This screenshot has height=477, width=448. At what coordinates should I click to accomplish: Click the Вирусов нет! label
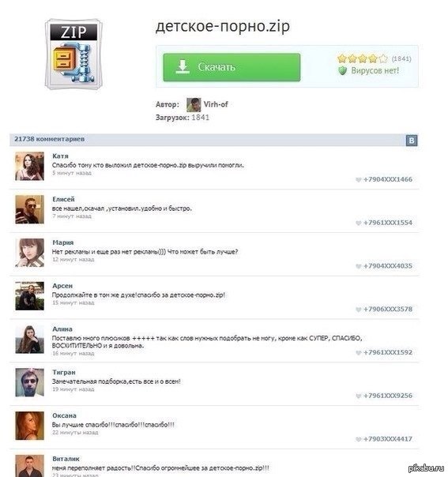[x=375, y=70]
